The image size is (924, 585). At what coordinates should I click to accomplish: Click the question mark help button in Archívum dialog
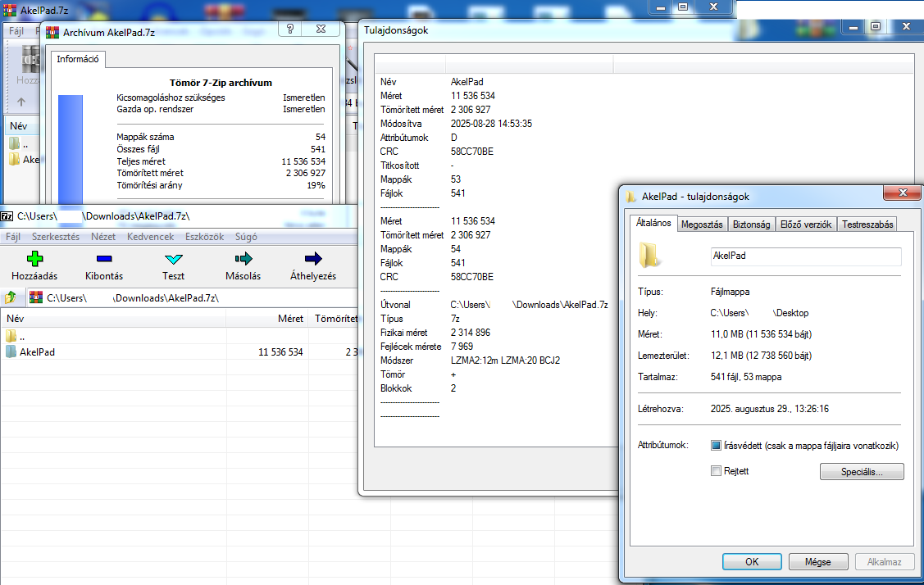coord(290,29)
